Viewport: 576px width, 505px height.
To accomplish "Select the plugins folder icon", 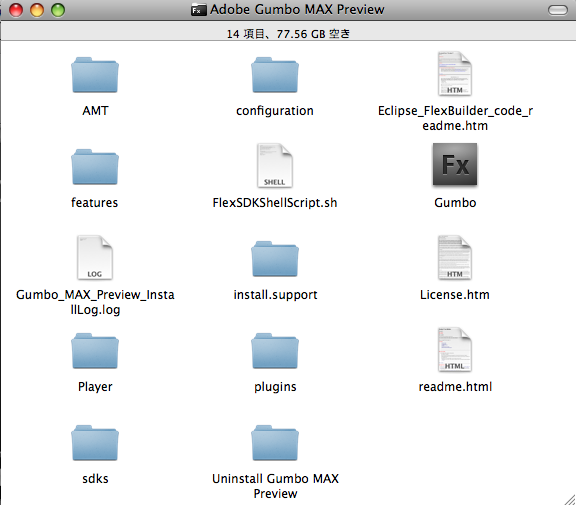I will [275, 351].
